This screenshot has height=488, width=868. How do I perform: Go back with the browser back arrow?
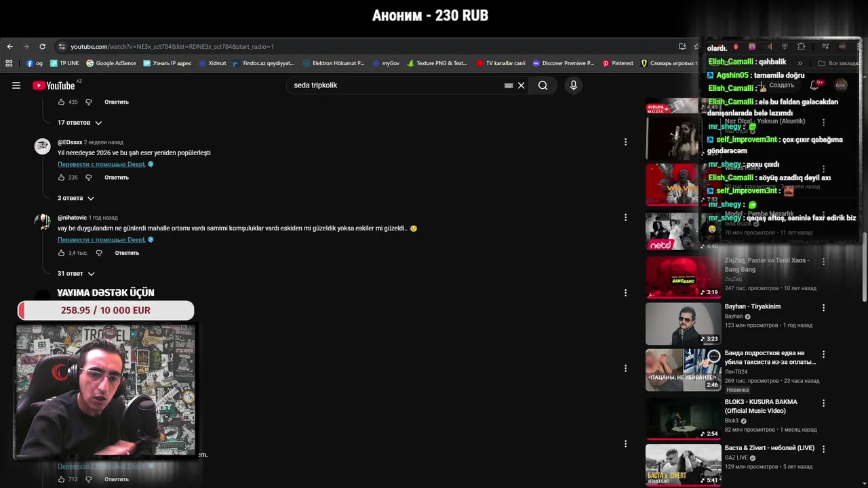(x=9, y=47)
